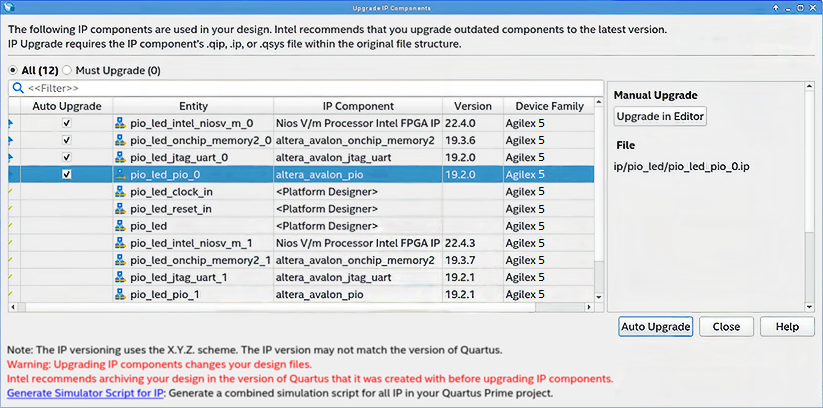
Task: Sort by the Entity column header
Action: (x=193, y=106)
